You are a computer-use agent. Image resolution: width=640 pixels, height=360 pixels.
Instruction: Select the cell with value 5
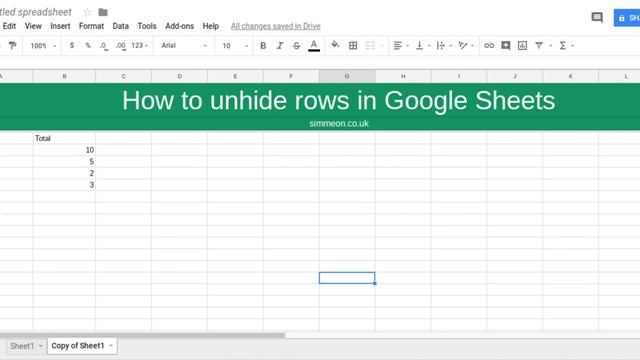[x=64, y=162]
